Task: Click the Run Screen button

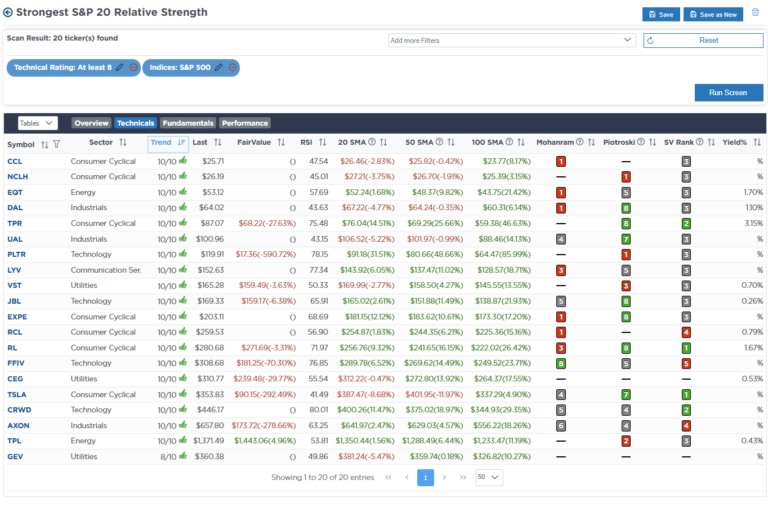Action: click(x=728, y=92)
